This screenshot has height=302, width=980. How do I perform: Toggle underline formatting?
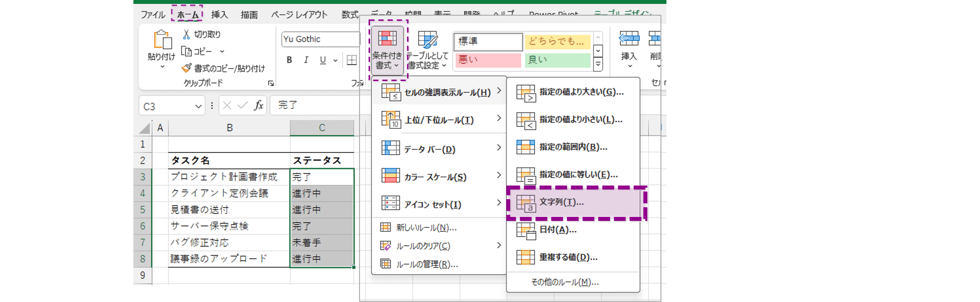323,60
